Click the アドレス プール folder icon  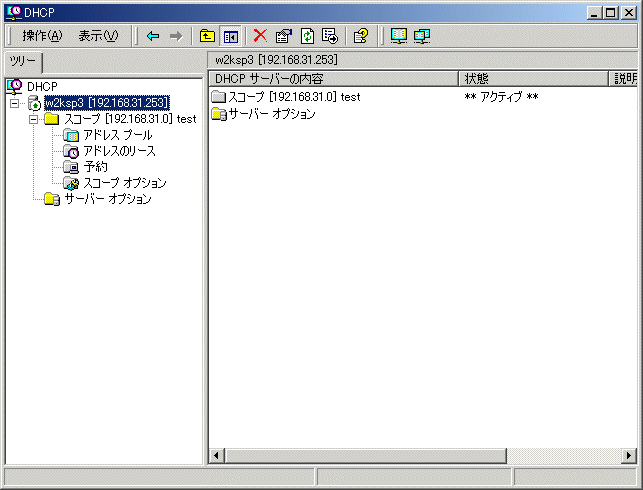click(71, 135)
